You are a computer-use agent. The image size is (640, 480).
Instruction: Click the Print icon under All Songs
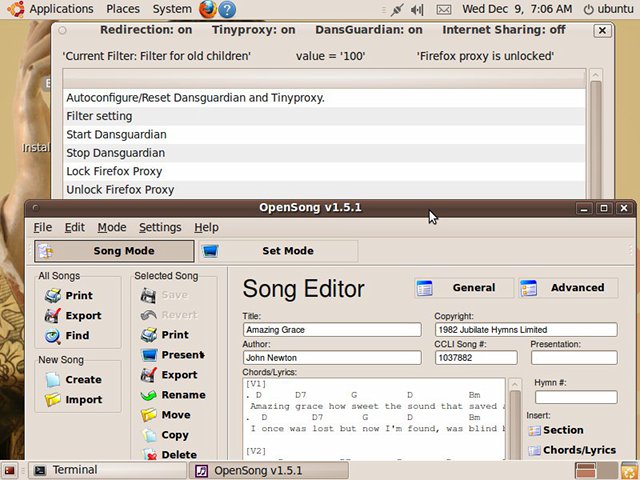53,296
